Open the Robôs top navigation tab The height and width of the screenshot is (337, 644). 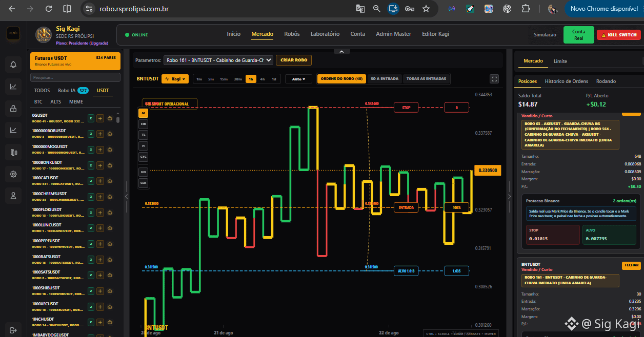pyautogui.click(x=292, y=34)
